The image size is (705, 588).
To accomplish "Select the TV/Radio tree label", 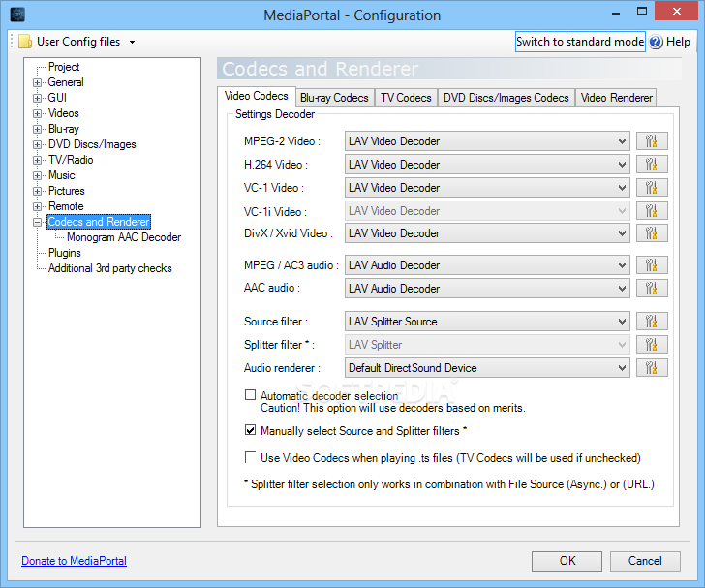I will click(x=71, y=160).
